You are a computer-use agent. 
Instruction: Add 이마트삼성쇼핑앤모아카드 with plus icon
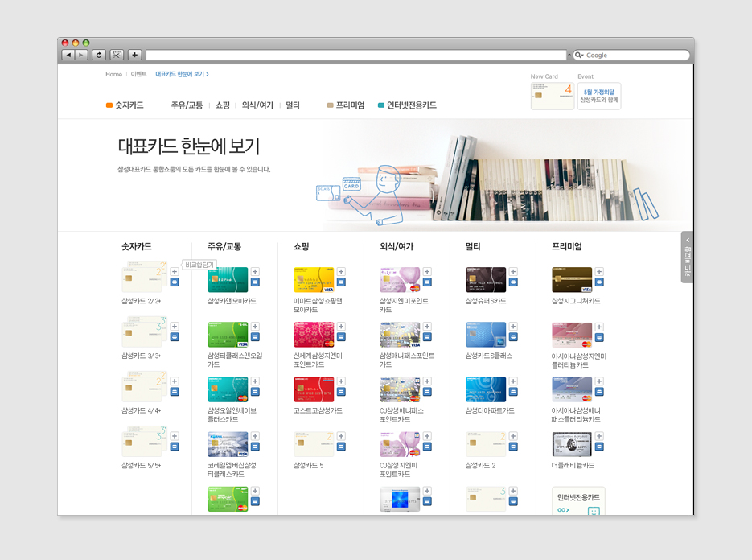[341, 272]
